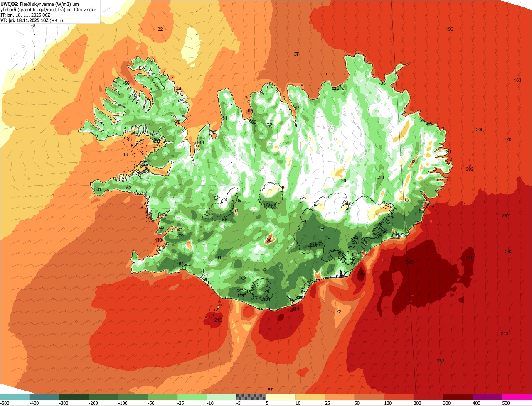Click the bright magenta legend swatch right of 500
The image size is (532, 406).
pyautogui.click(x=517, y=397)
